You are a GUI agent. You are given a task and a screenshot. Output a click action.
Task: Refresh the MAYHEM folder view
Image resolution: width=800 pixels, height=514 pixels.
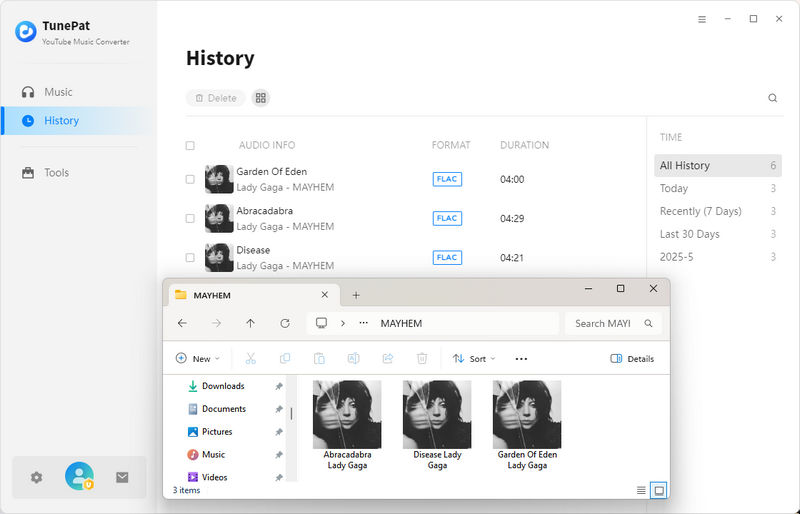(285, 323)
